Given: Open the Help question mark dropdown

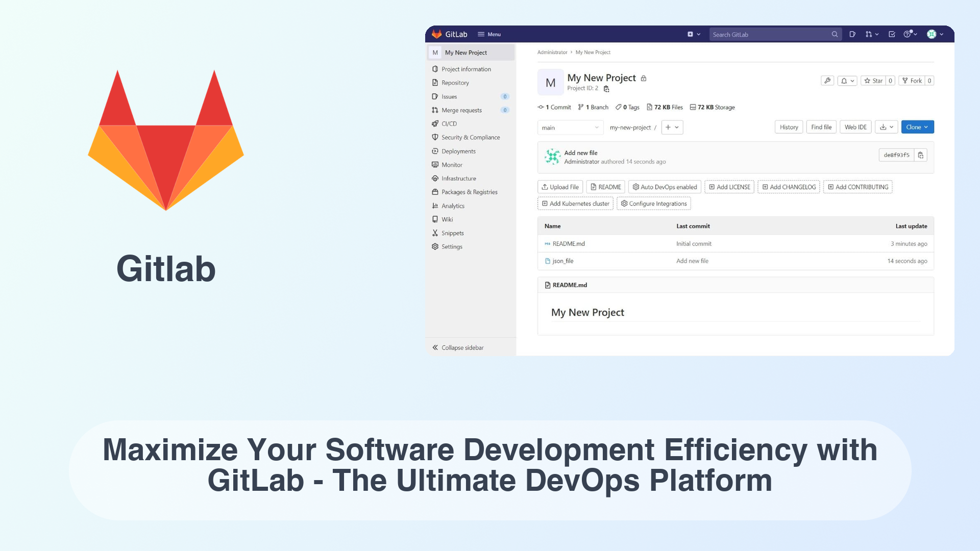Looking at the screenshot, I should coord(910,34).
